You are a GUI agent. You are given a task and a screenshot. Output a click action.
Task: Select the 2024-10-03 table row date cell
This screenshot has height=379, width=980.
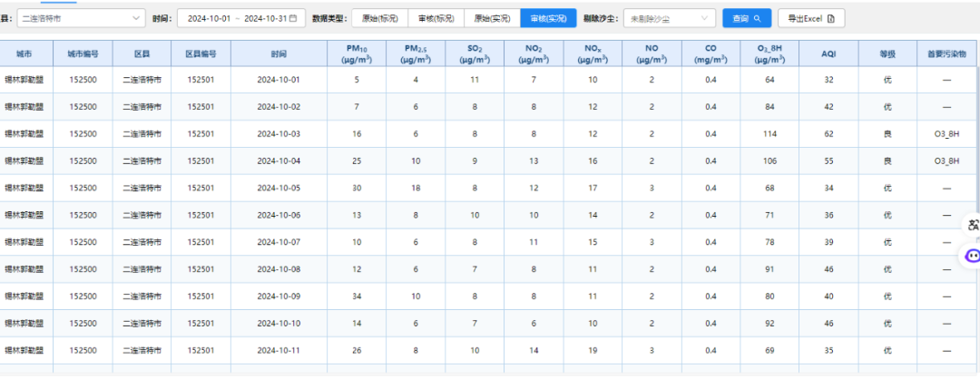point(279,134)
